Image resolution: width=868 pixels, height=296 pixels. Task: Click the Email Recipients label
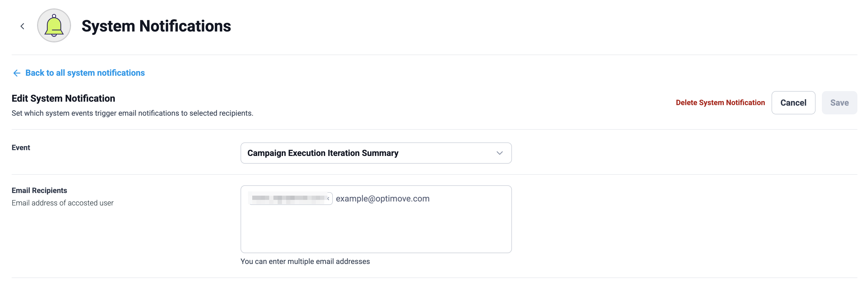click(x=39, y=191)
